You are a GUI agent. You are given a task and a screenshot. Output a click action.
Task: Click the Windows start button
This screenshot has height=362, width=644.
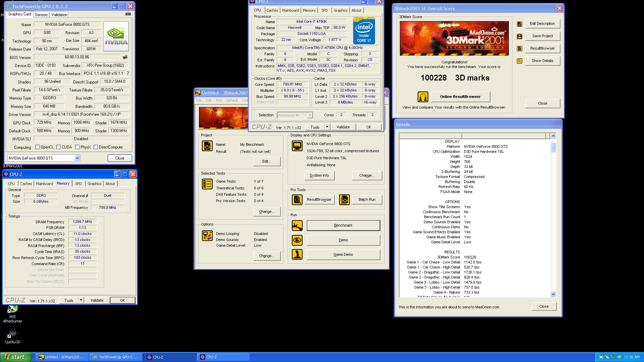point(16,357)
